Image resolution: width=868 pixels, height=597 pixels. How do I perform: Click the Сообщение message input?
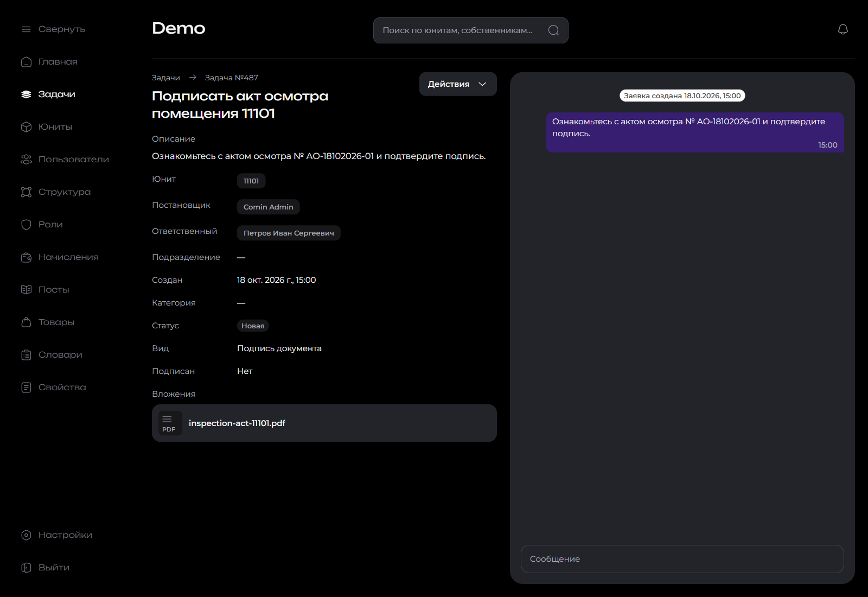click(x=682, y=559)
